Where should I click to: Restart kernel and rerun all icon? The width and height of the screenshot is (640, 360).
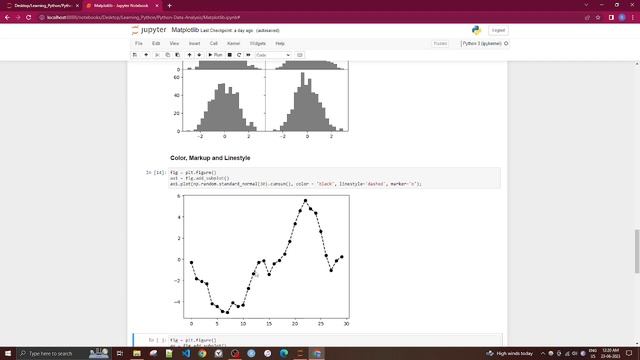coord(249,55)
